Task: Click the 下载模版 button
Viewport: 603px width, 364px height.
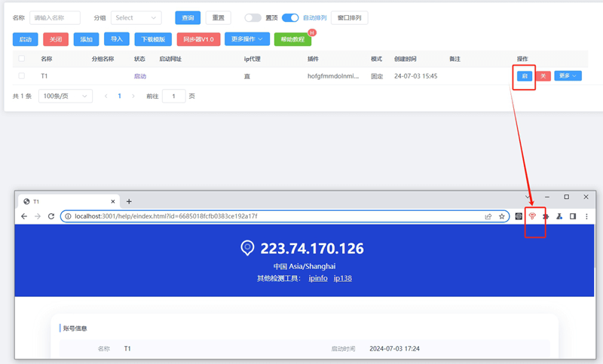Action: point(153,39)
